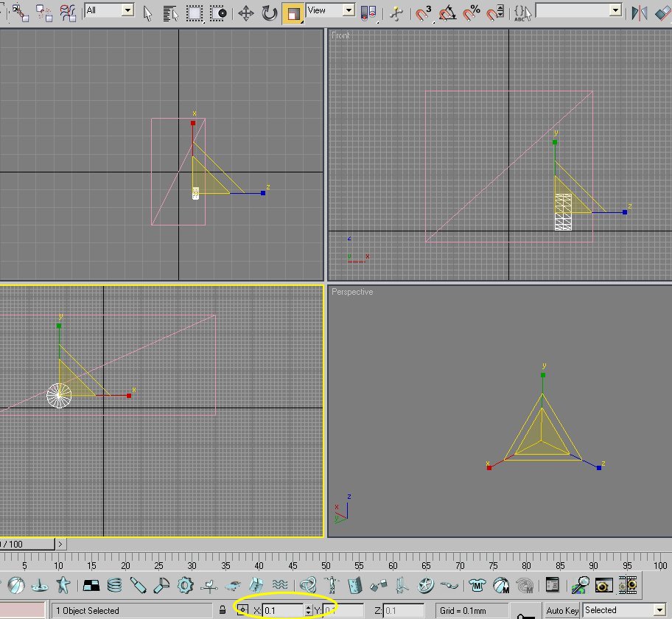
Task: Click the Perspective viewport label
Action: (352, 292)
